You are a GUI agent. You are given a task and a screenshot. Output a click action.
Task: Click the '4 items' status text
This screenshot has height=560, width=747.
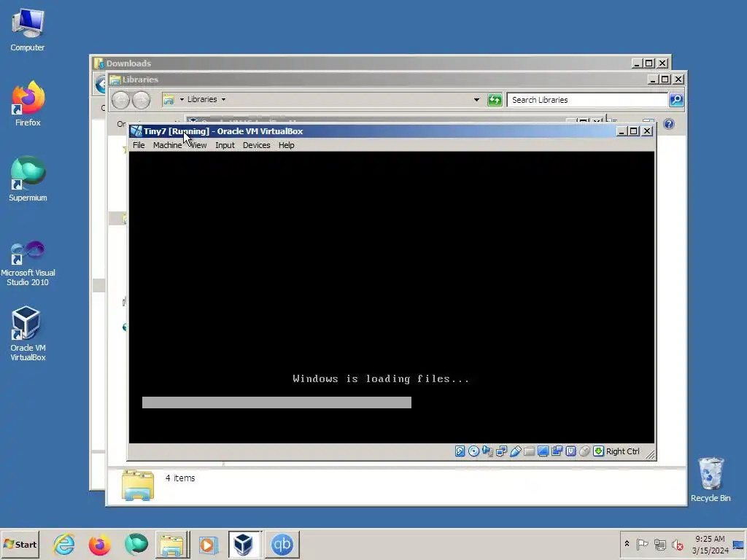tap(180, 478)
